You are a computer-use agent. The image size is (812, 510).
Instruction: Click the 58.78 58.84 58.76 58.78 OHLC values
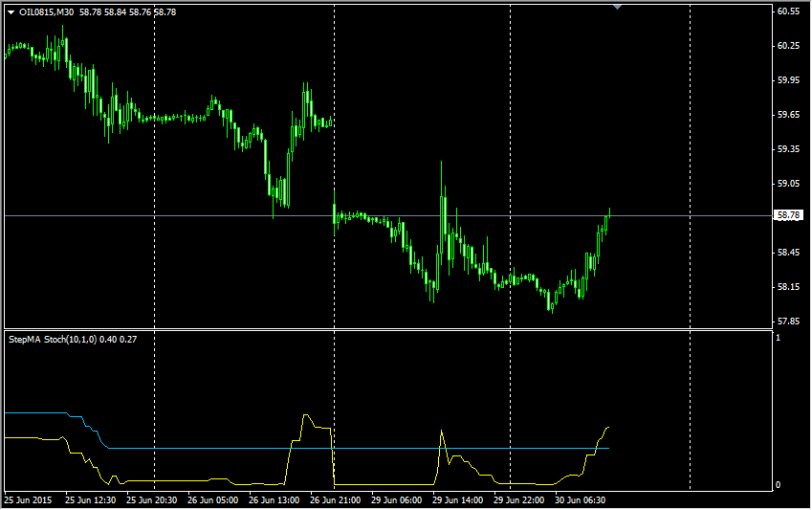tap(127, 11)
